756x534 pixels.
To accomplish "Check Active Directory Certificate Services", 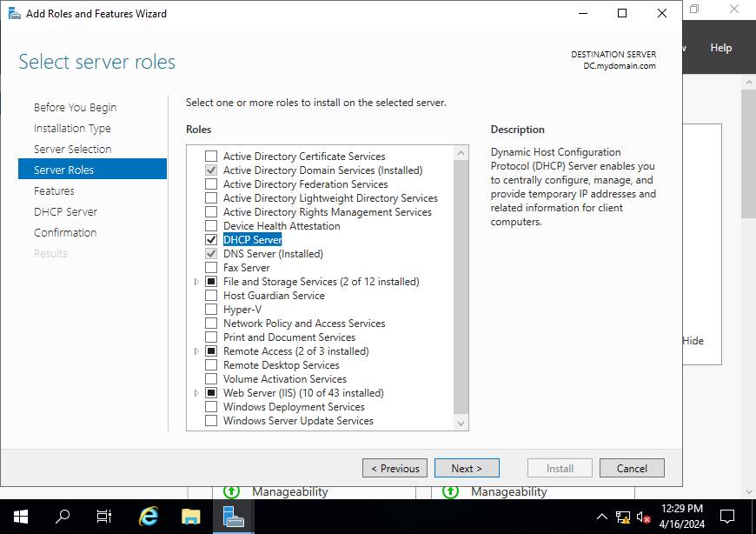I will [x=211, y=157].
